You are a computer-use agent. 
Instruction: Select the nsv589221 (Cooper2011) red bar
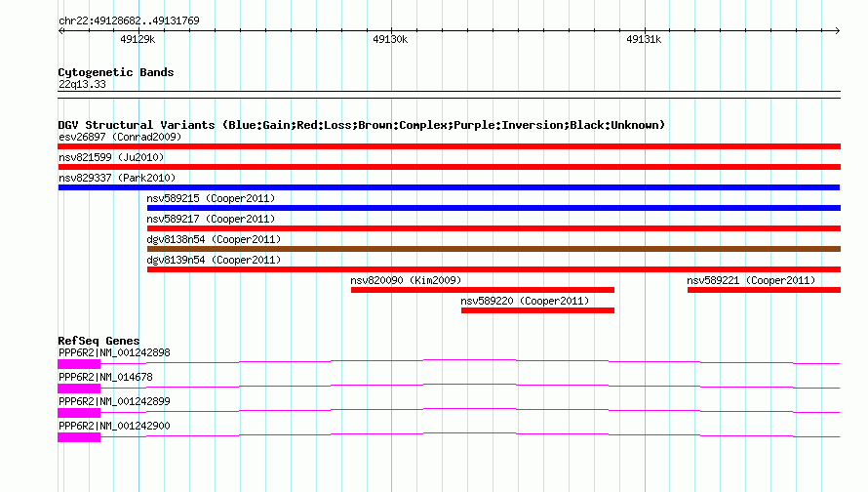pyautogui.click(x=764, y=290)
